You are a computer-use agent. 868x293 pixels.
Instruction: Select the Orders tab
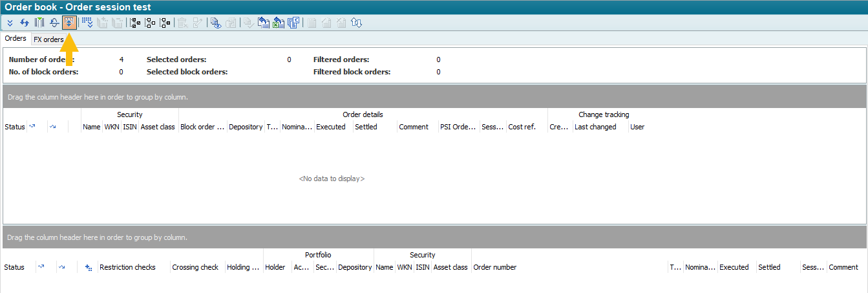pos(16,39)
